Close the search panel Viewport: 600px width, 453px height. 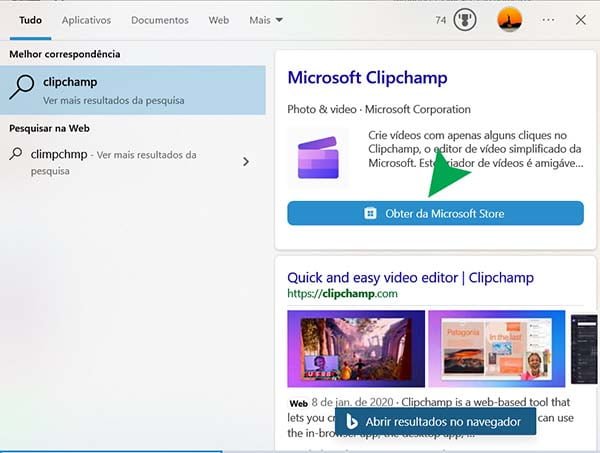(580, 20)
